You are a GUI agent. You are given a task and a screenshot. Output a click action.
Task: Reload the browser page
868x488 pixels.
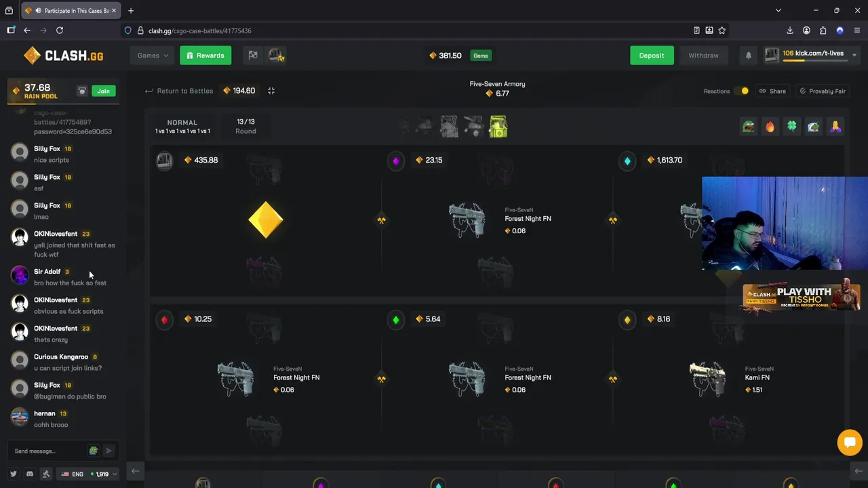tap(60, 30)
